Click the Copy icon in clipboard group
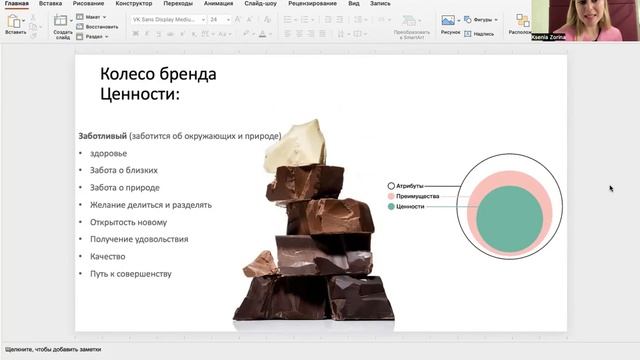The width and height of the screenshot is (640, 360). (33, 27)
